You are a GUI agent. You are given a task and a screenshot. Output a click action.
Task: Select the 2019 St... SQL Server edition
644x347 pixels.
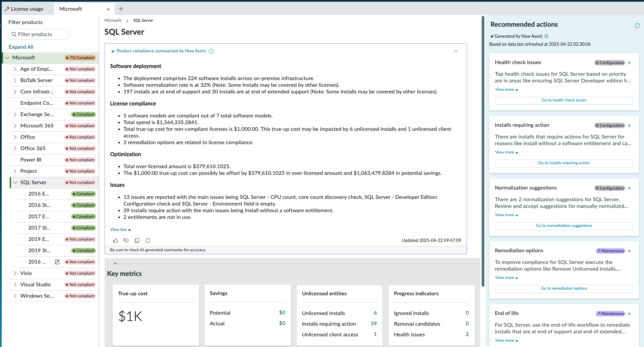click(58, 251)
